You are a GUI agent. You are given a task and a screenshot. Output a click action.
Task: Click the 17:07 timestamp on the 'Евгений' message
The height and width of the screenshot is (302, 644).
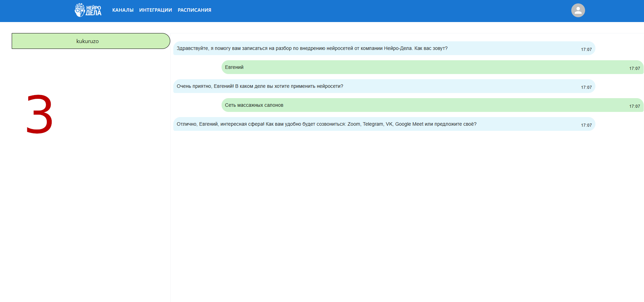pyautogui.click(x=634, y=69)
